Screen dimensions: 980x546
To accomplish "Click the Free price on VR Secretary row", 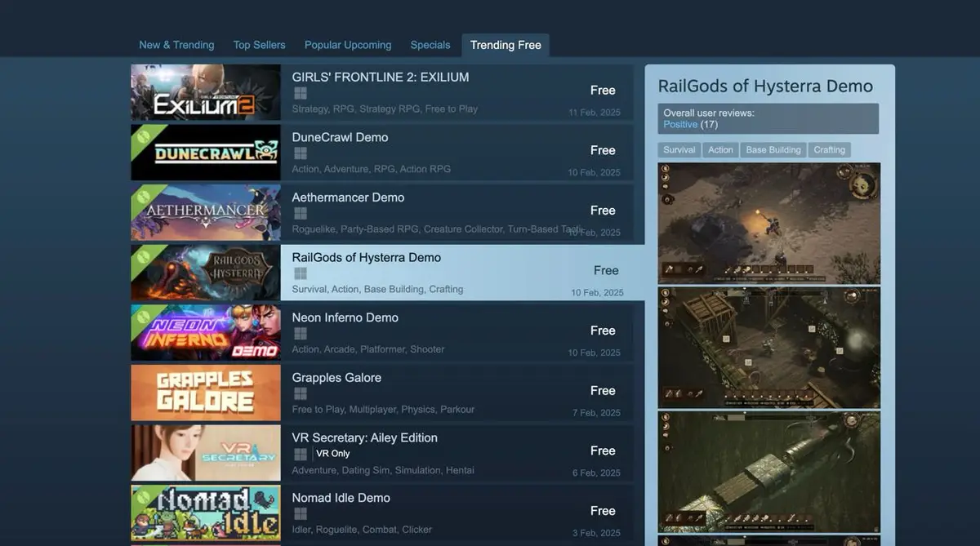I will pyautogui.click(x=603, y=451).
